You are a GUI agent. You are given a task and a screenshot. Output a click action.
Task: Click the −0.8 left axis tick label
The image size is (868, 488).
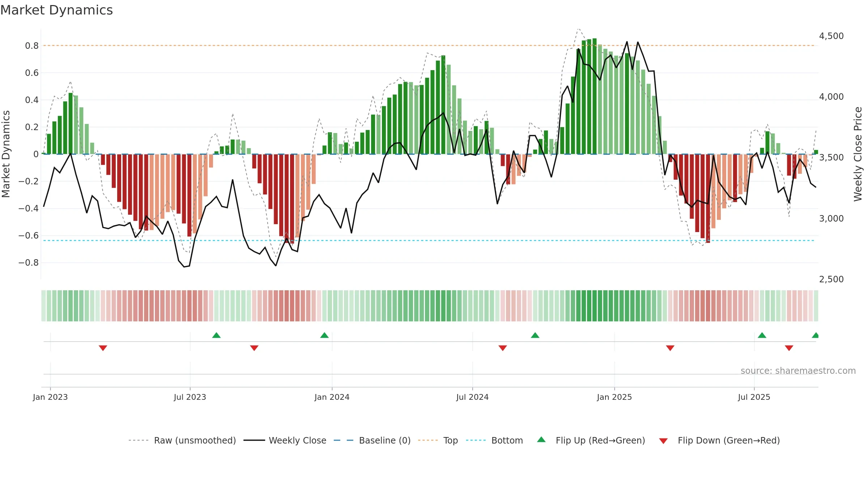pos(29,262)
